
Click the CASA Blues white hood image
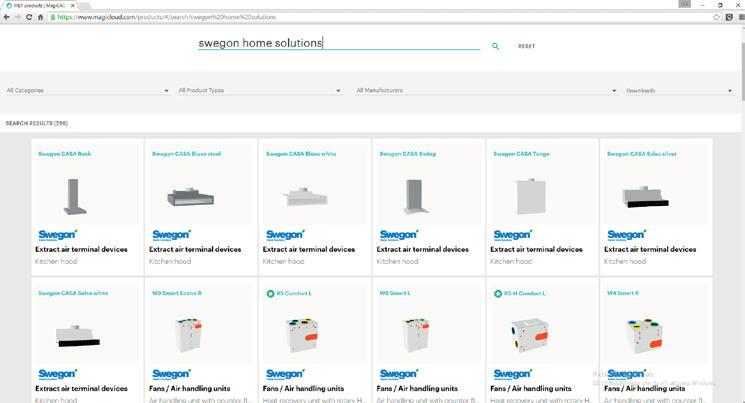305,197
